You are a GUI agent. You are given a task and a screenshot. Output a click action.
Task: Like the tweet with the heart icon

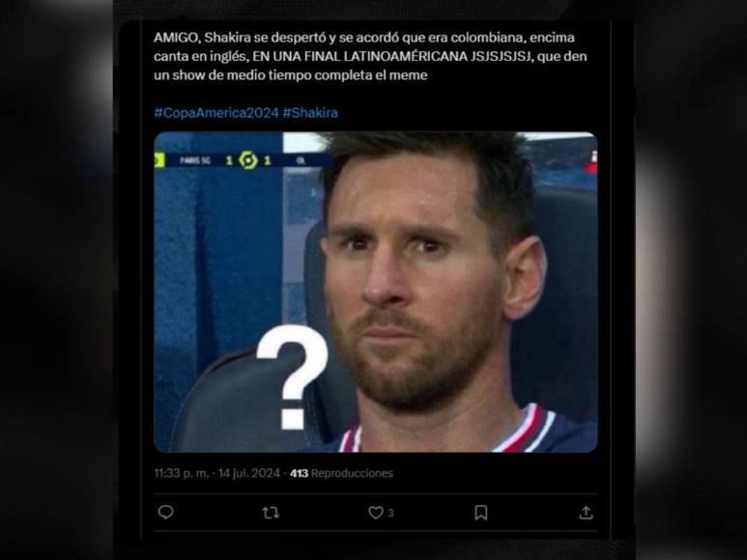pyautogui.click(x=375, y=513)
